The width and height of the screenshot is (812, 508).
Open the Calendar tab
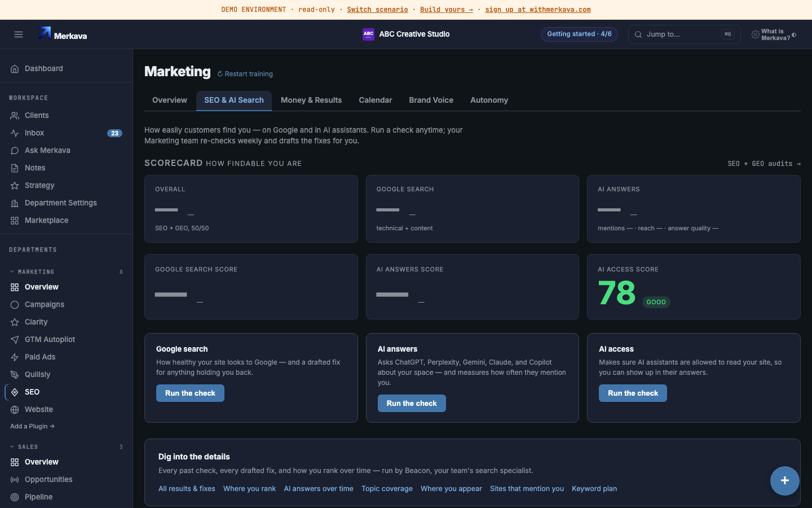pos(376,100)
